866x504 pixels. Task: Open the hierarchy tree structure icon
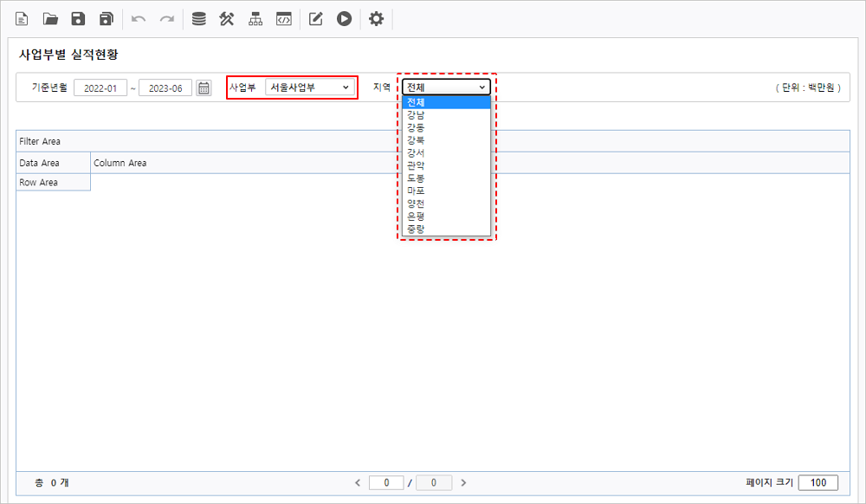(255, 18)
